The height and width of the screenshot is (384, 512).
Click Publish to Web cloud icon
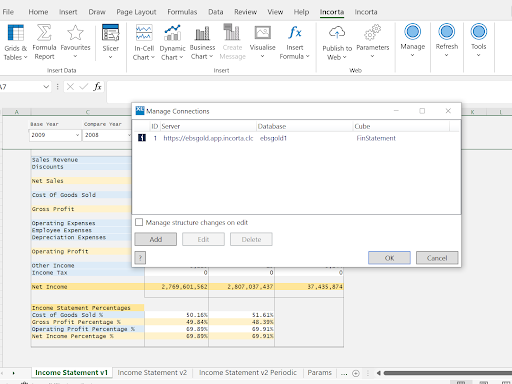[337, 33]
